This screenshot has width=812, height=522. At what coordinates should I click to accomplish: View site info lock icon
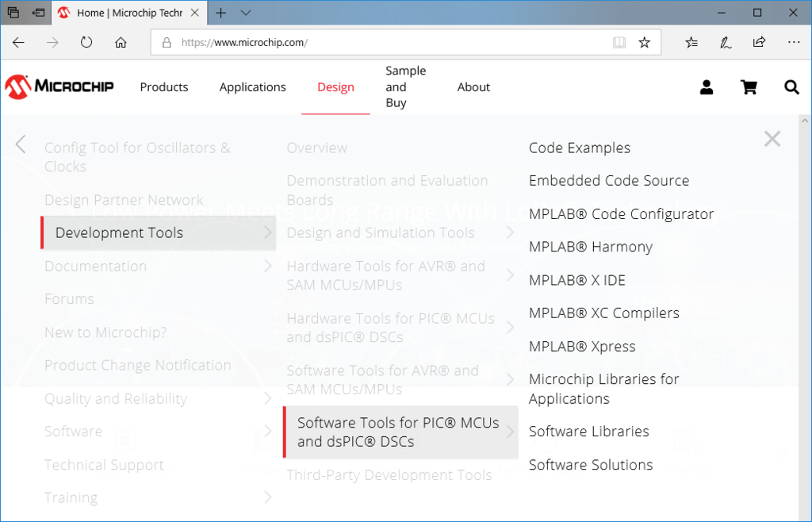(x=167, y=43)
